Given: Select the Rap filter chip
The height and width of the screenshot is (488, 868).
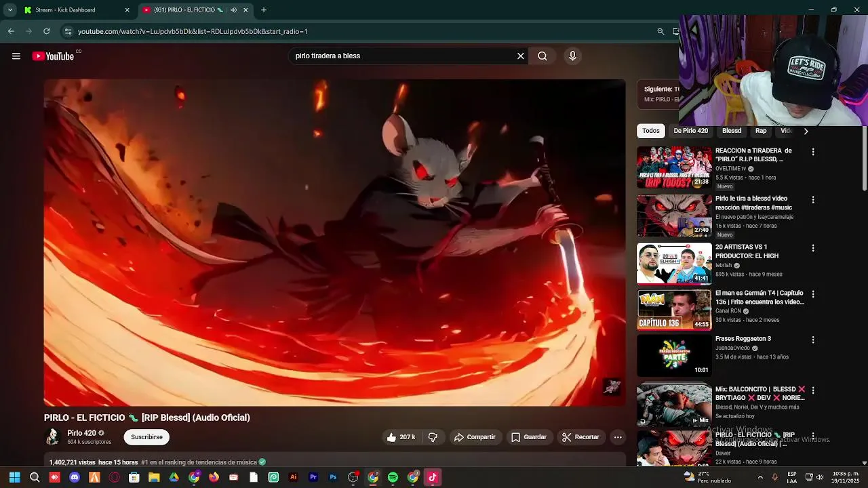Looking at the screenshot, I should [x=761, y=131].
